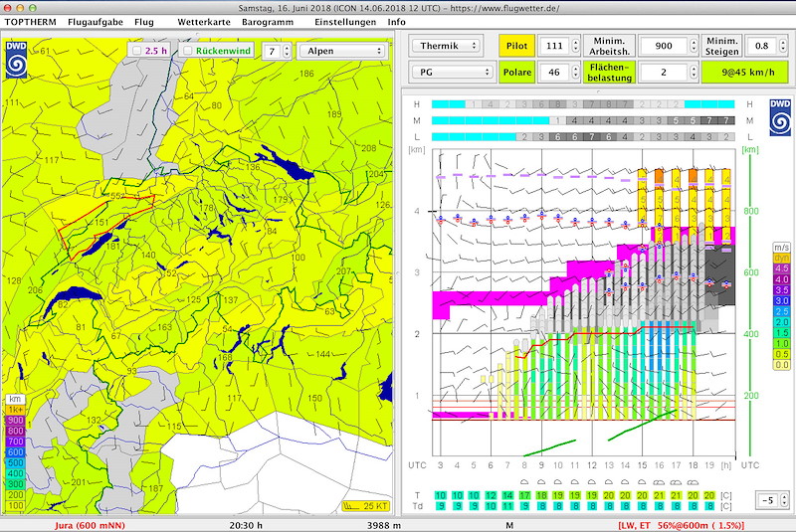This screenshot has height=532, width=796.
Task: Select the 0.0 swatch in m/s legend
Action: [781, 365]
